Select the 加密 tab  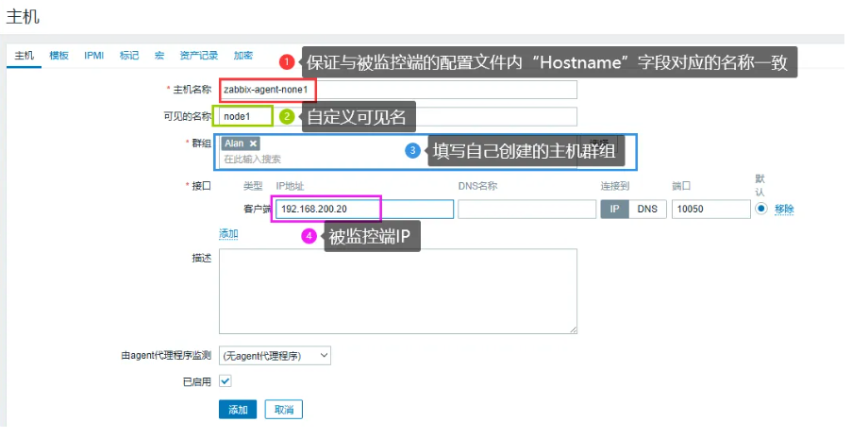(243, 56)
